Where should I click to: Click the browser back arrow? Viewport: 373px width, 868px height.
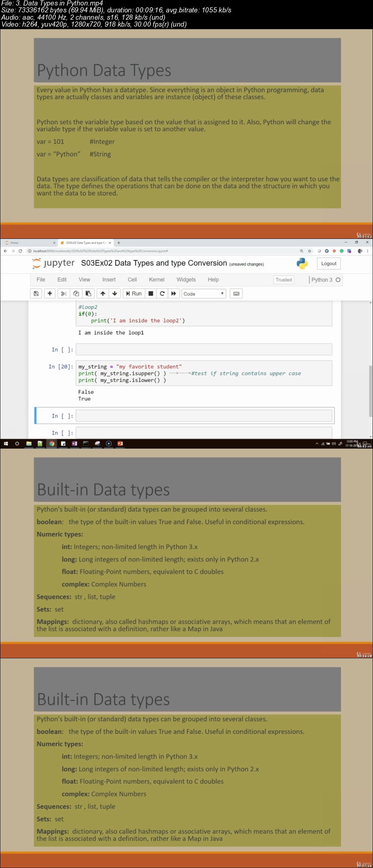(x=5, y=251)
